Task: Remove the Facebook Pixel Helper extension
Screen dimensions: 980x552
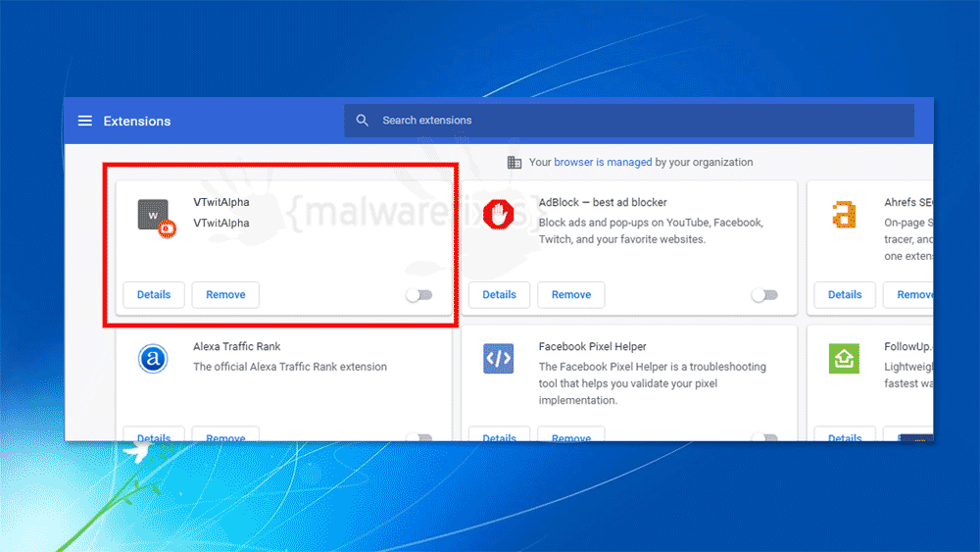Action: point(571,434)
